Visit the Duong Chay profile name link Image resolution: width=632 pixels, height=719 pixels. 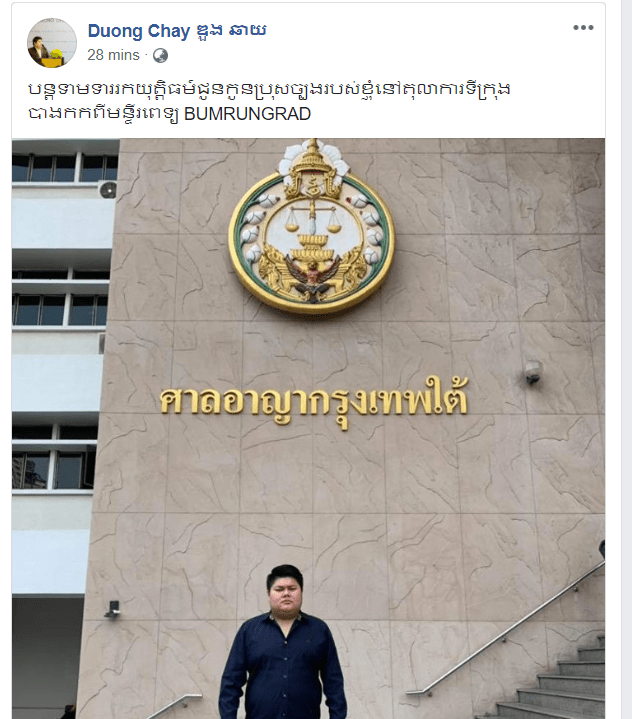177,31
